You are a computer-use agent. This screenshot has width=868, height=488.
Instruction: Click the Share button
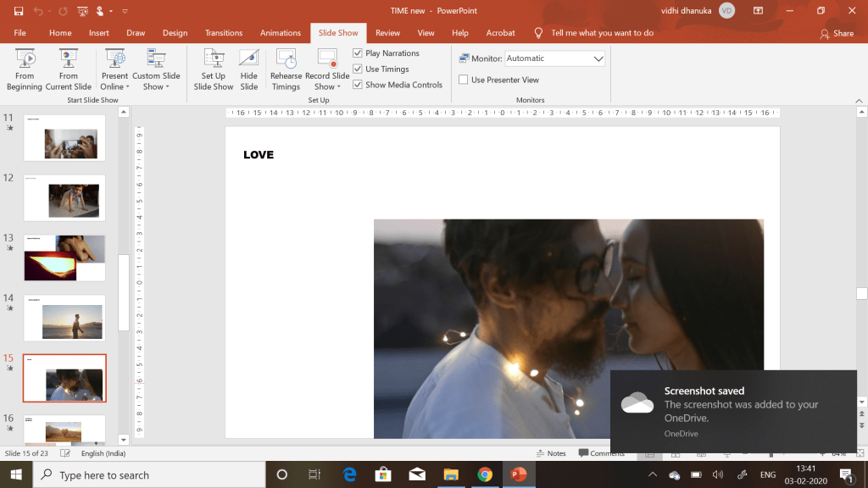tap(837, 33)
